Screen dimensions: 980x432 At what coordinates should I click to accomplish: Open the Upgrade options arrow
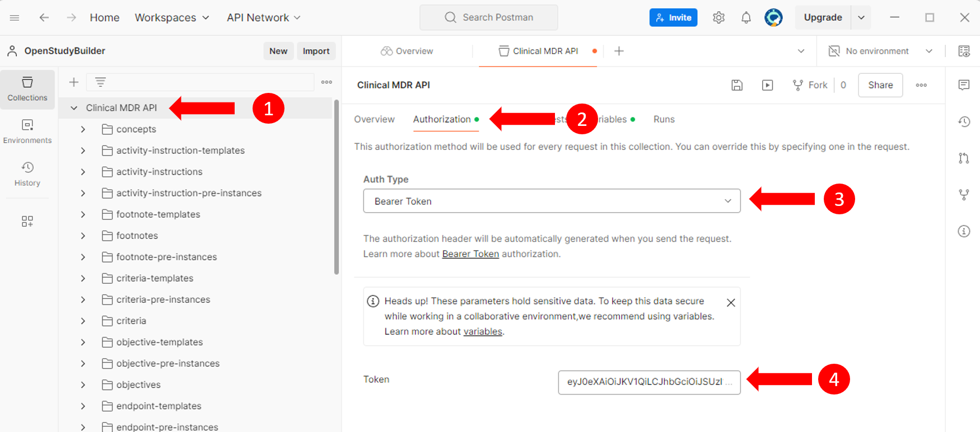click(861, 18)
